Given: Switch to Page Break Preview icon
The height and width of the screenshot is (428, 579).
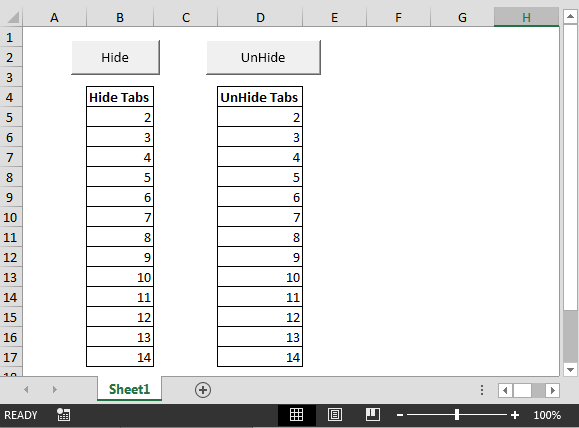Looking at the screenshot, I should point(373,414).
